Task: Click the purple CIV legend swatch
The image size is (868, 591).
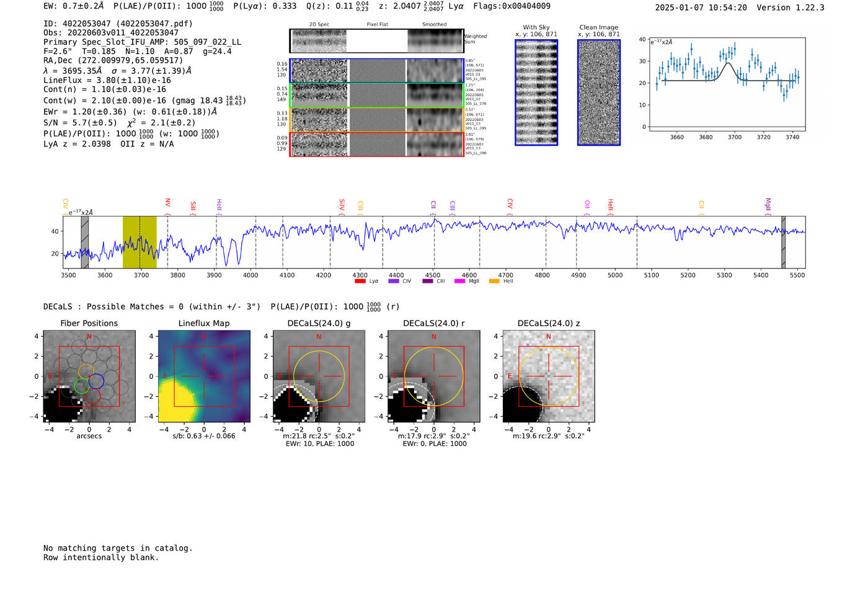Action: pos(394,282)
